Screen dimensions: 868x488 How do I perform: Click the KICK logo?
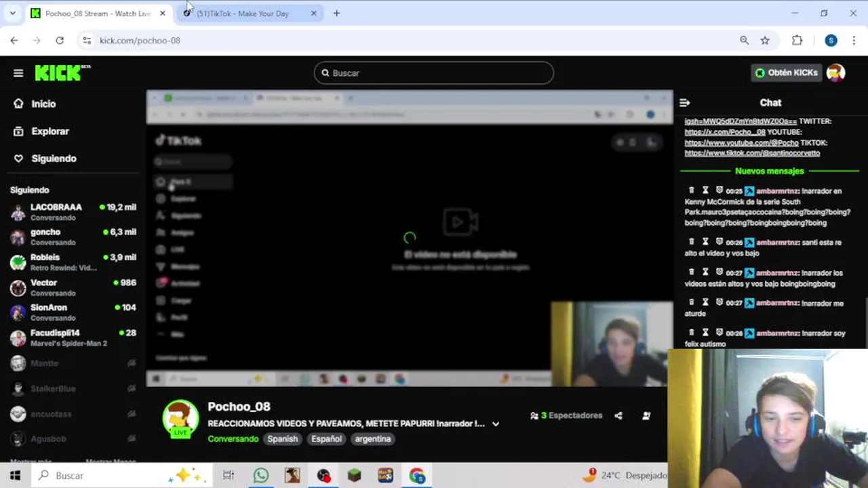point(62,73)
